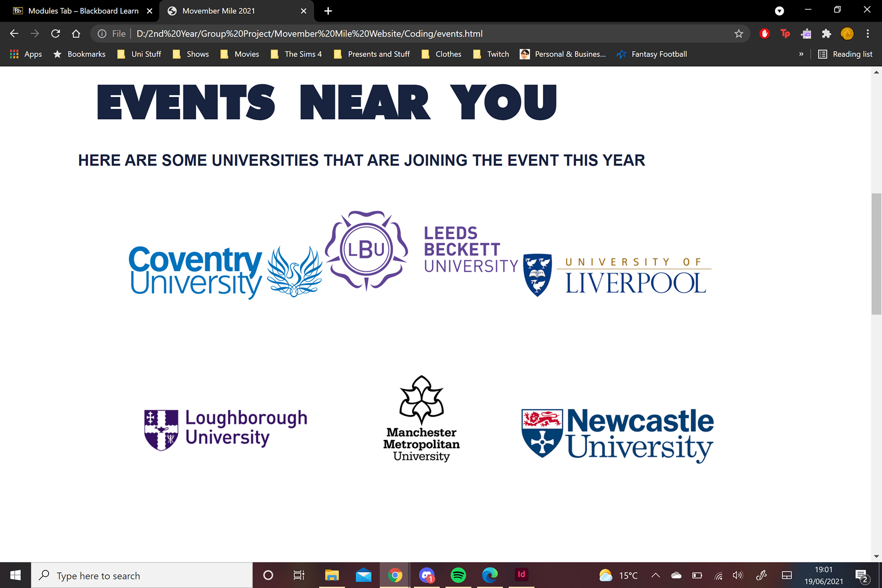This screenshot has height=588, width=882.
Task: Open the Mail app on the taskbar
Action: pos(363,575)
